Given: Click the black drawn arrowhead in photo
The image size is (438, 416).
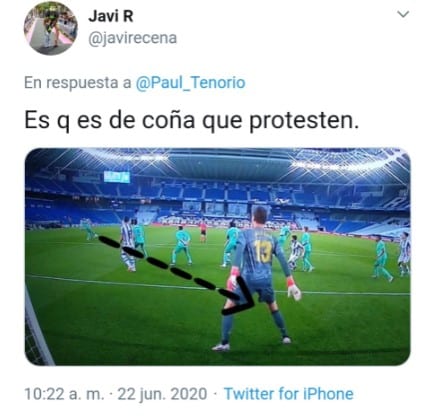Looking at the screenshot, I should 238,297.
